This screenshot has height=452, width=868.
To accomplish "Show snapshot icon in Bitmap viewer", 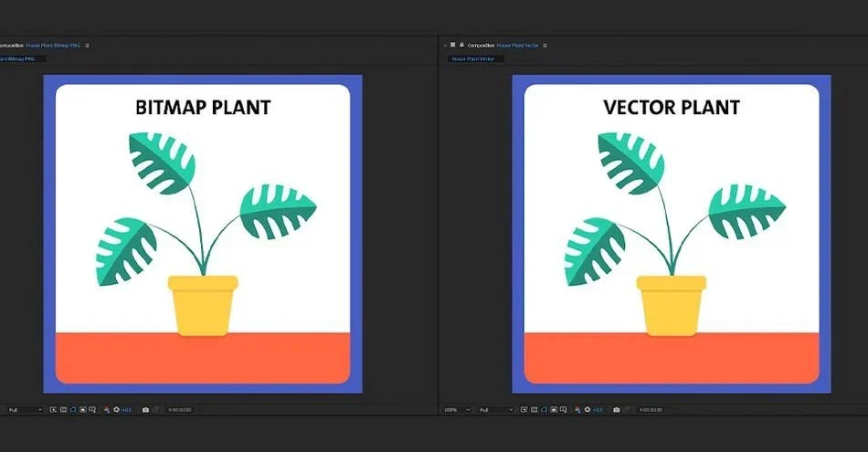I will pos(155,410).
